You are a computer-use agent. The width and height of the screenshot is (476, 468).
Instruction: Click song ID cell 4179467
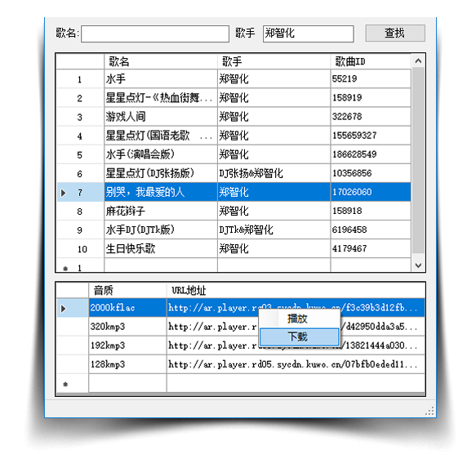(371, 248)
